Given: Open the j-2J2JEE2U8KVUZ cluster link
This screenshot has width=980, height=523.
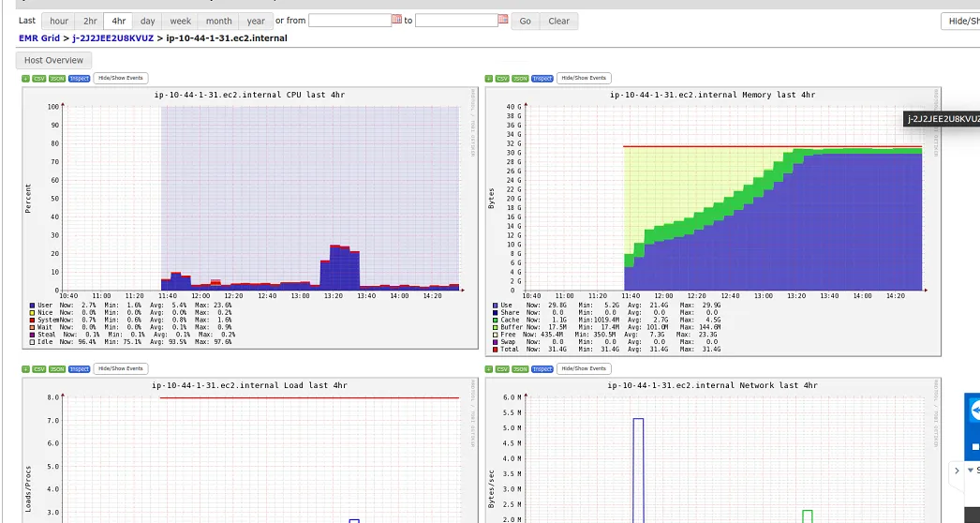Looking at the screenshot, I should tap(113, 38).
